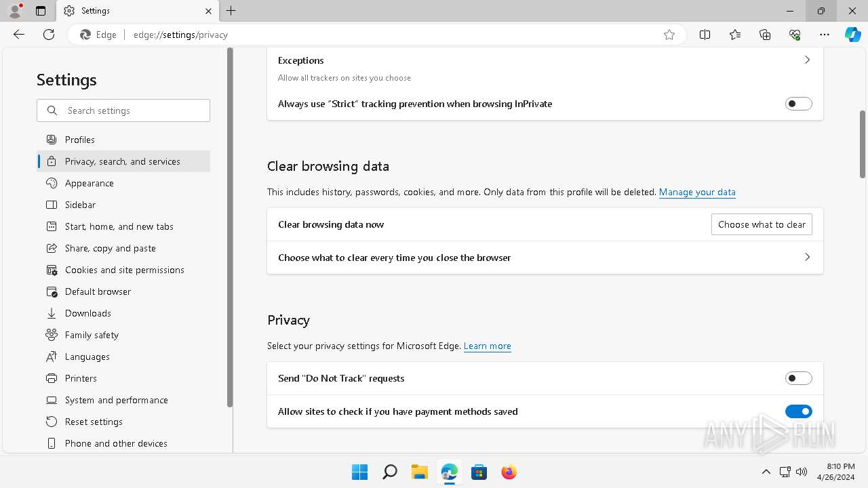The height and width of the screenshot is (488, 868).
Task: Open Printers settings
Action: point(123,378)
